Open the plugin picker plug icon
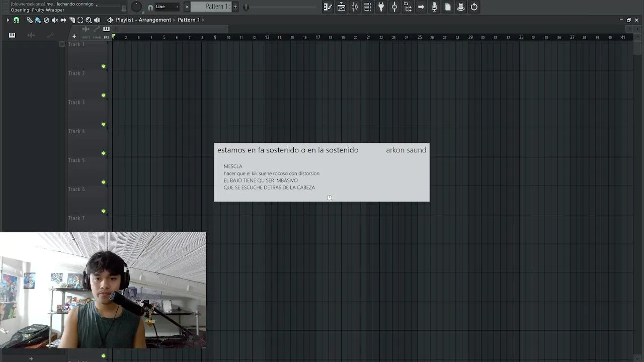This screenshot has height=362, width=644. click(x=381, y=7)
